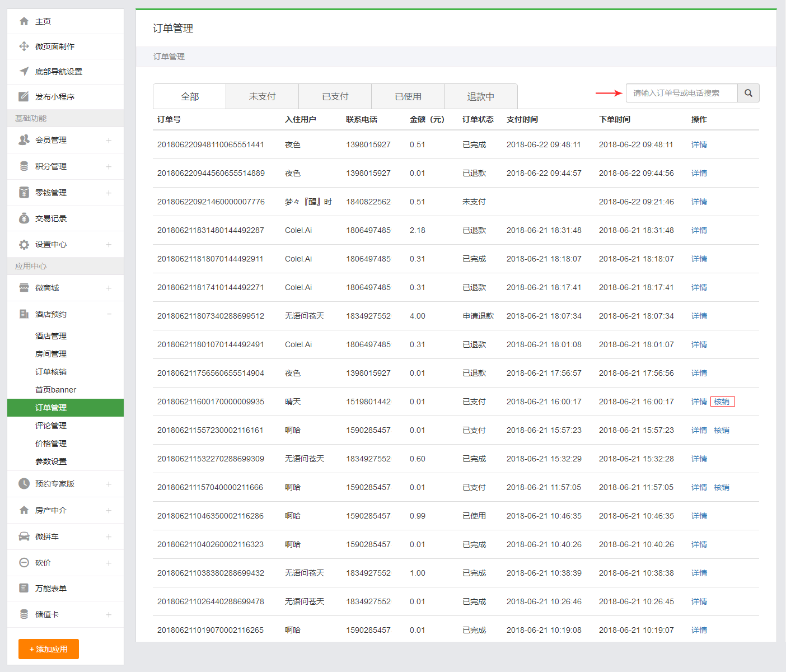Click the 微商城 shop icon
Image resolution: width=786 pixels, height=672 pixels.
[24, 288]
